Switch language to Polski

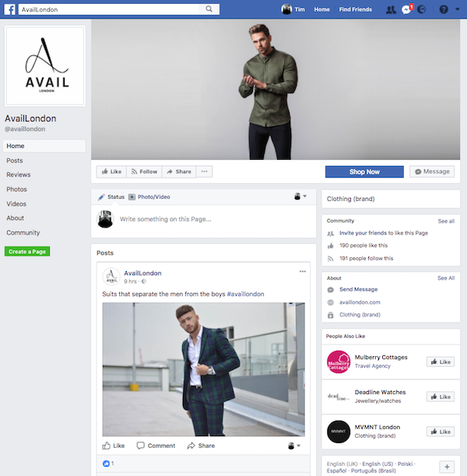[x=406, y=464]
